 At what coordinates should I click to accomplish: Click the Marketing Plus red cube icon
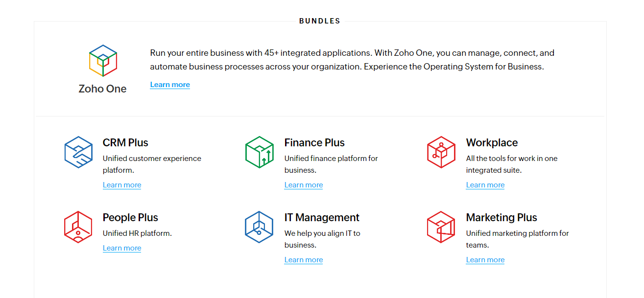[441, 227]
